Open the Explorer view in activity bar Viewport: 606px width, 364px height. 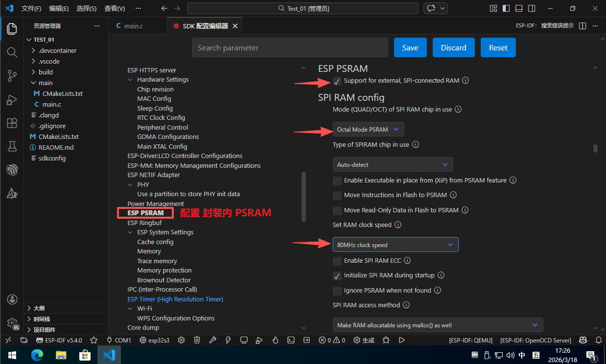click(x=12, y=28)
